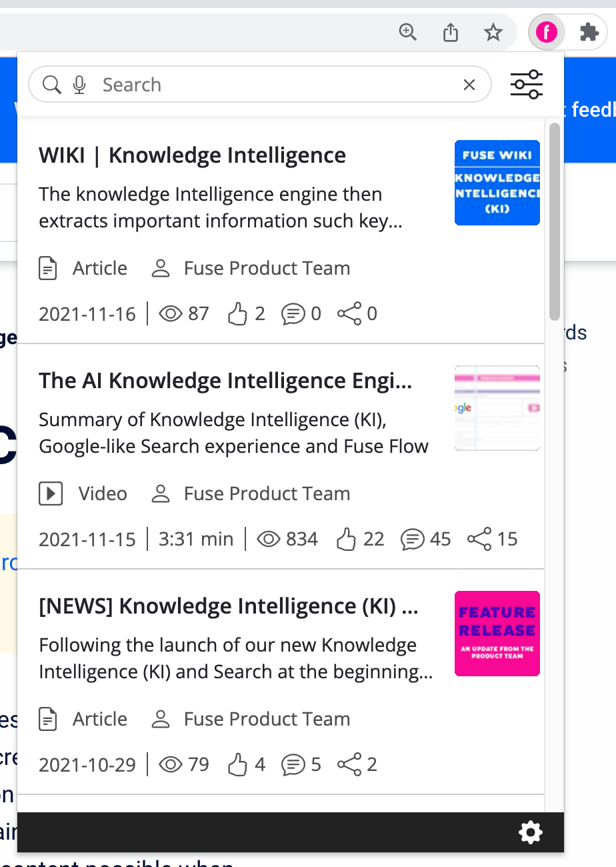Open the search filter sliders icon
The width and height of the screenshot is (616, 867).
pyautogui.click(x=527, y=85)
